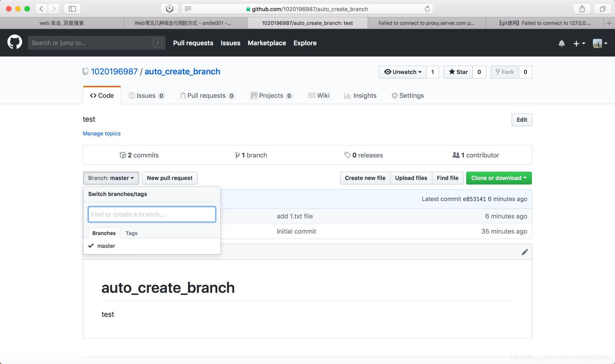Image resolution: width=615 pixels, height=364 pixels.
Task: Select the Settings tab
Action: (x=407, y=95)
